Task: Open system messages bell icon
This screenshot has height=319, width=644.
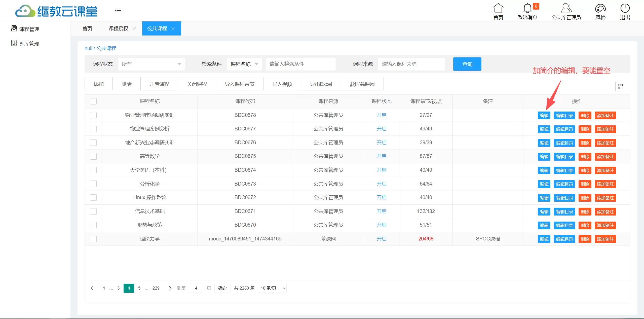Action: [527, 8]
